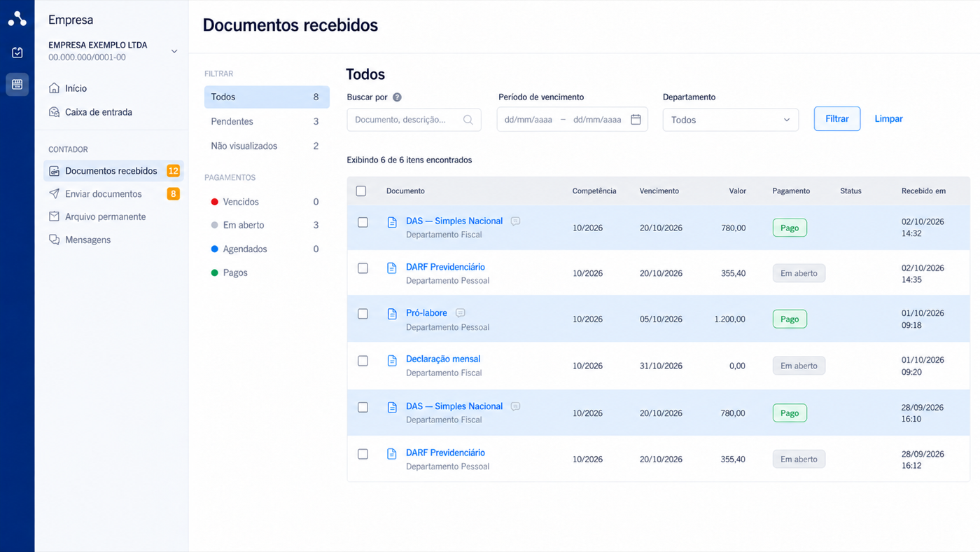Open DARF Previdenciário received 28/09/2026
This screenshot has height=552, width=980.
click(445, 453)
